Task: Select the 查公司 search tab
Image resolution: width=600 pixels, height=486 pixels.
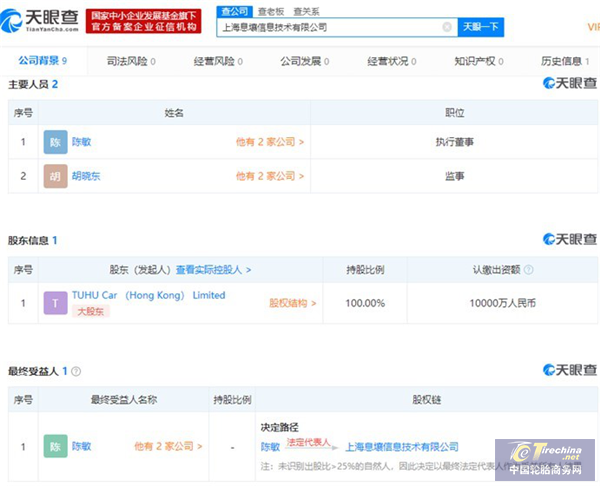Action: click(x=235, y=11)
